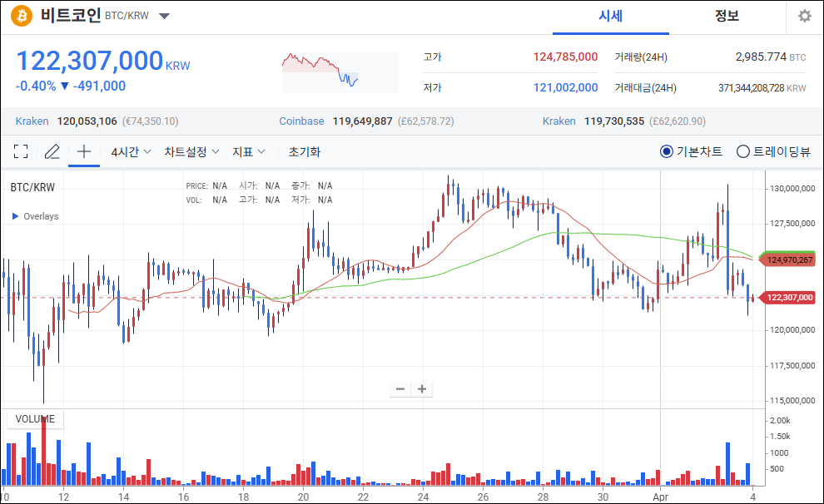
Task: Click the Bitcoin logo icon
Action: pyautogui.click(x=22, y=16)
